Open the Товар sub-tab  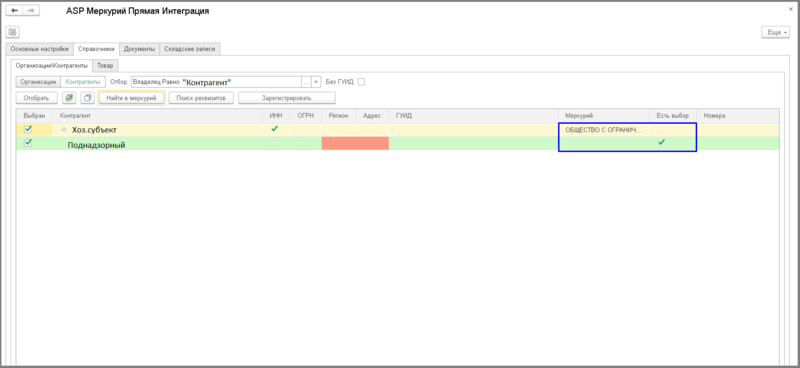105,65
